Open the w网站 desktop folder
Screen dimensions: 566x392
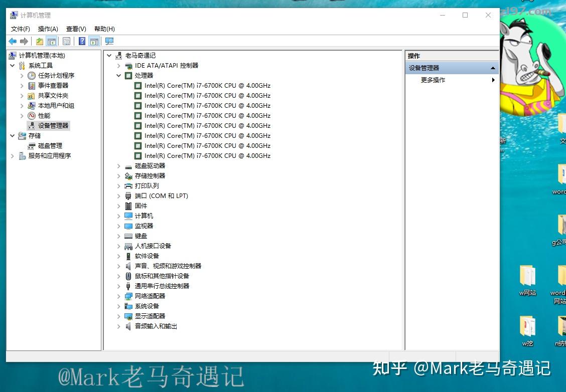527,281
